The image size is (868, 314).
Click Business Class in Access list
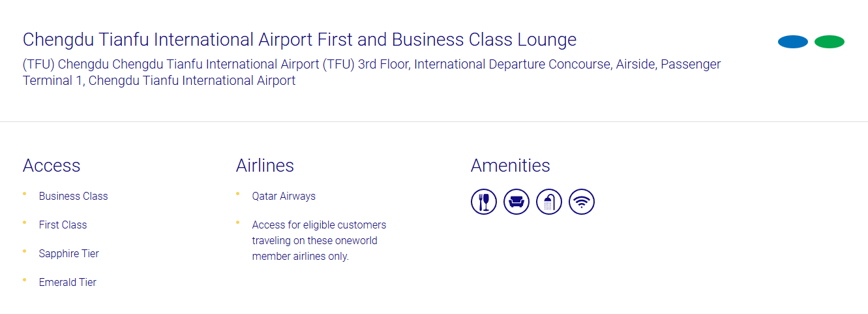[73, 196]
